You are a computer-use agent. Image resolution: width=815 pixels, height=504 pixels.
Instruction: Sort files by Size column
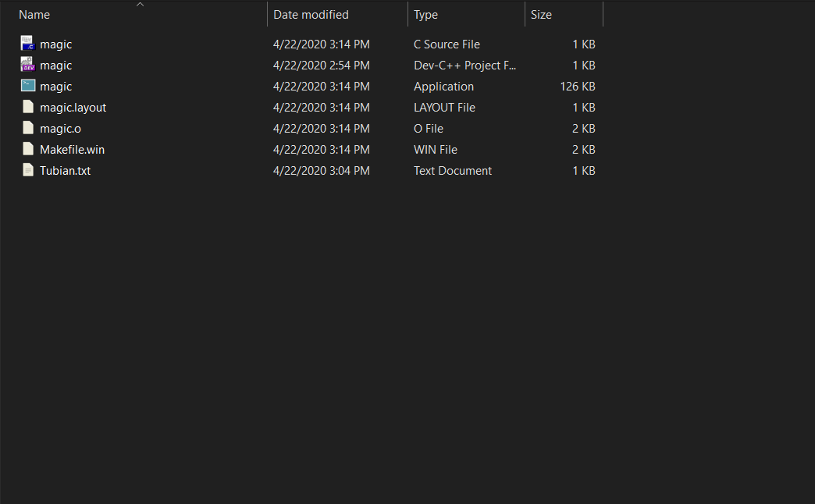point(541,15)
